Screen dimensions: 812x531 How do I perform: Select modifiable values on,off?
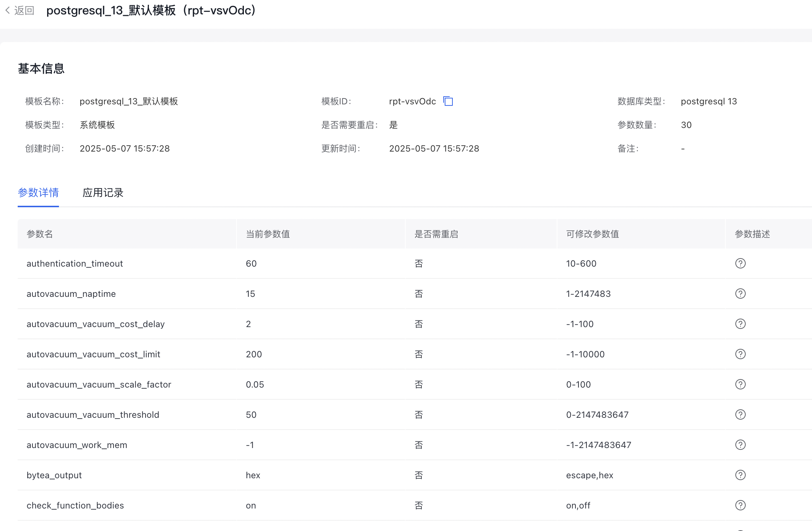(578, 506)
